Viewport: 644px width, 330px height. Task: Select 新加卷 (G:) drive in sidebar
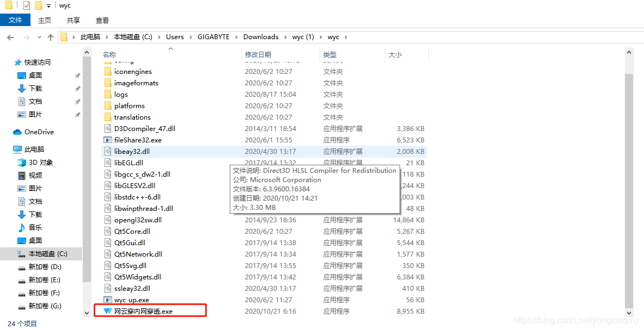click(45, 306)
